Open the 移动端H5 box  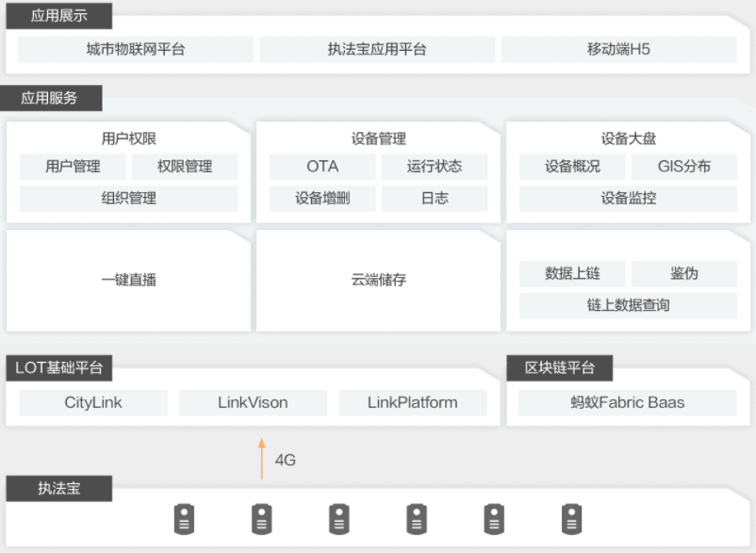(x=618, y=49)
